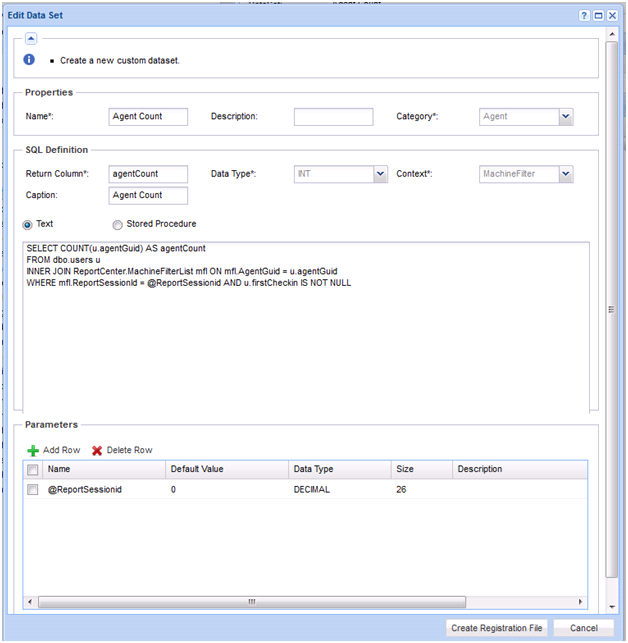628x643 pixels.
Task: Click the Data Type column header
Action: [x=313, y=469]
